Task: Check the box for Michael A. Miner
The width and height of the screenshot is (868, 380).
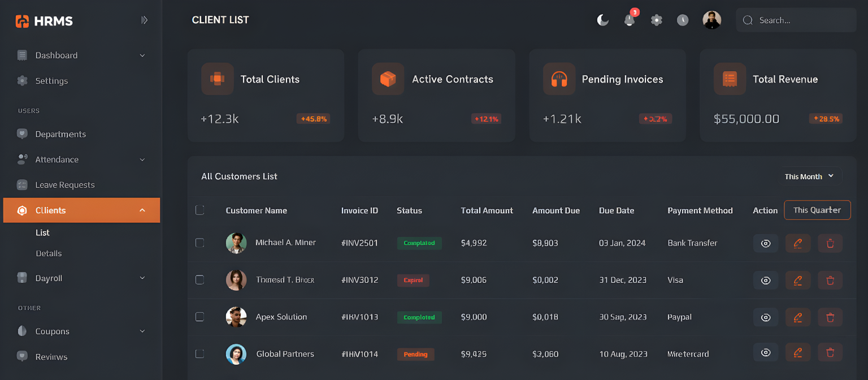Action: coord(199,243)
